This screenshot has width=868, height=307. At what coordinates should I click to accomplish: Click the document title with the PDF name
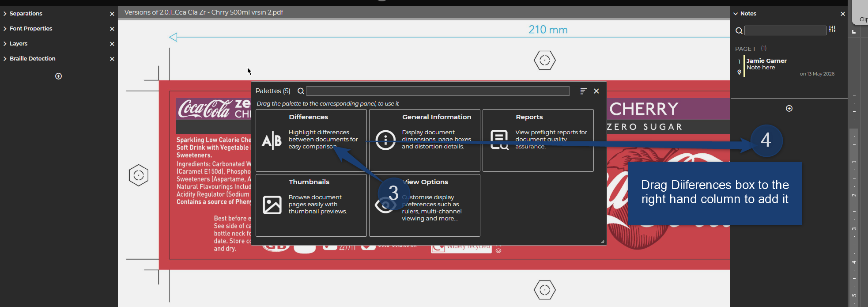[204, 12]
